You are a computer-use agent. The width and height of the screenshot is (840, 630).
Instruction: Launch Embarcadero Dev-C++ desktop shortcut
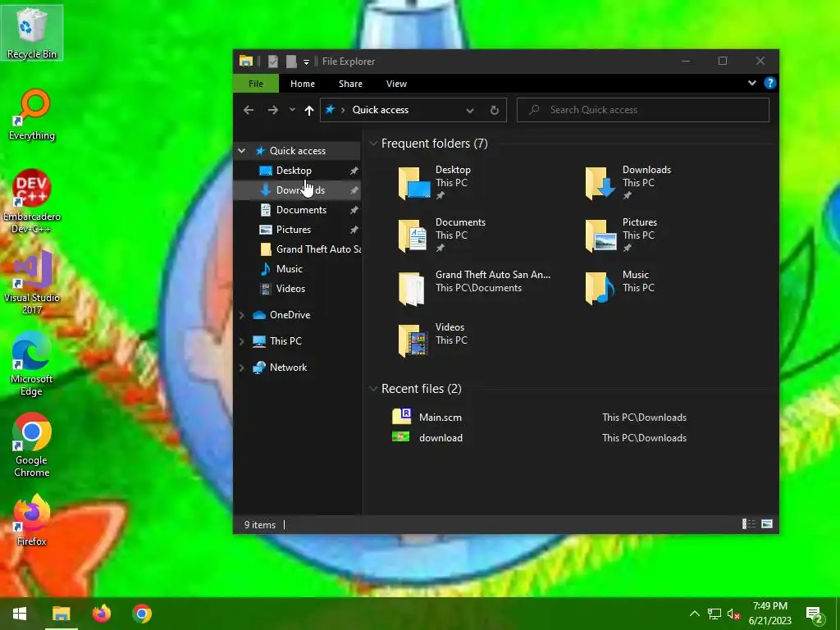pos(32,202)
